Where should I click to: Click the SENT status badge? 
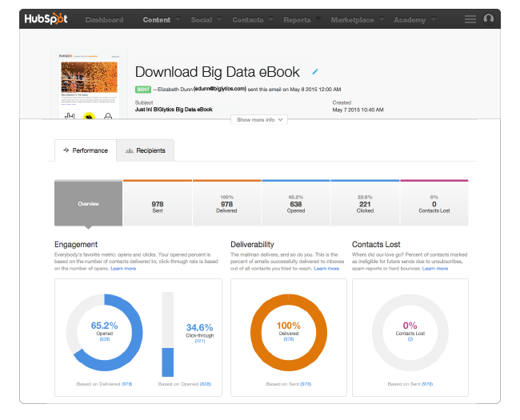[143, 90]
